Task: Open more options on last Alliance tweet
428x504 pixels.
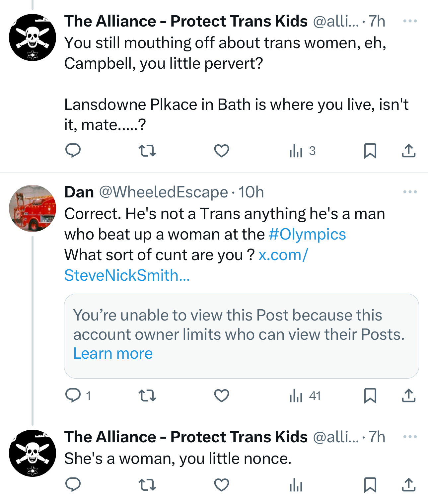Action: (410, 437)
